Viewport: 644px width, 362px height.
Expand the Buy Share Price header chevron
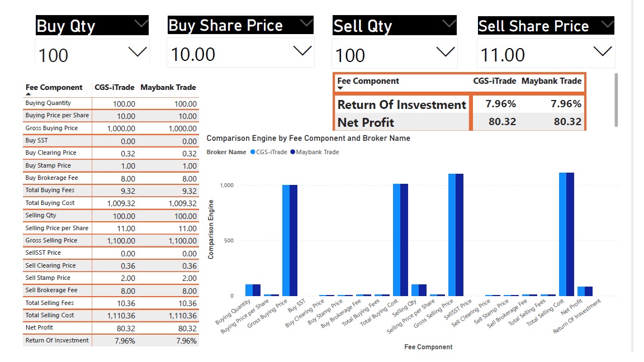(306, 23)
